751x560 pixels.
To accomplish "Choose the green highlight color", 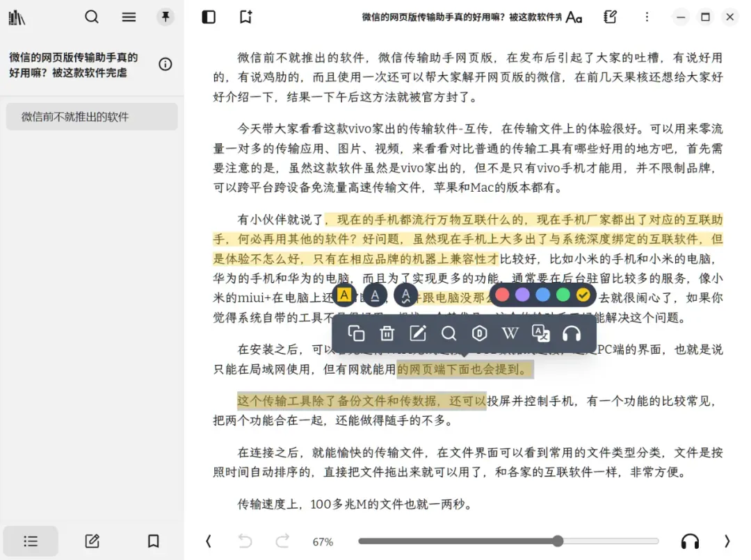I will click(563, 295).
